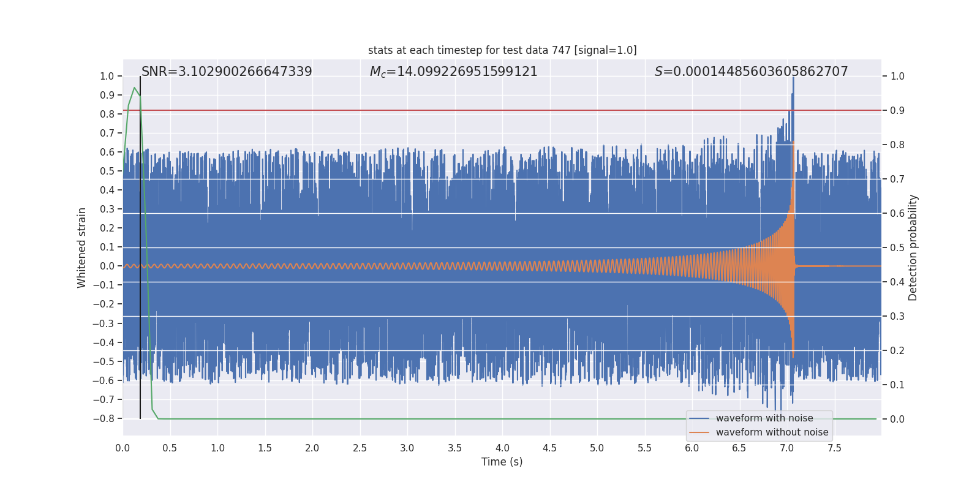
Task: Click the blue line swatch in the legend
Action: click(x=699, y=418)
